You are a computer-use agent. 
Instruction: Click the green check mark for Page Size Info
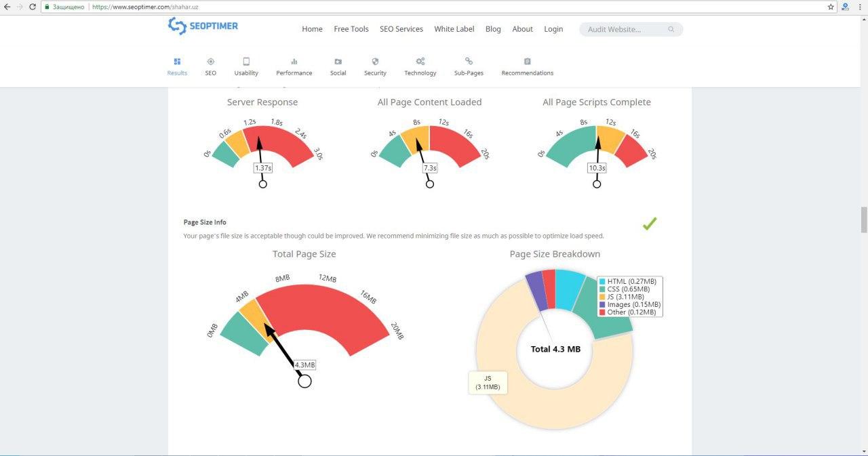click(x=650, y=224)
